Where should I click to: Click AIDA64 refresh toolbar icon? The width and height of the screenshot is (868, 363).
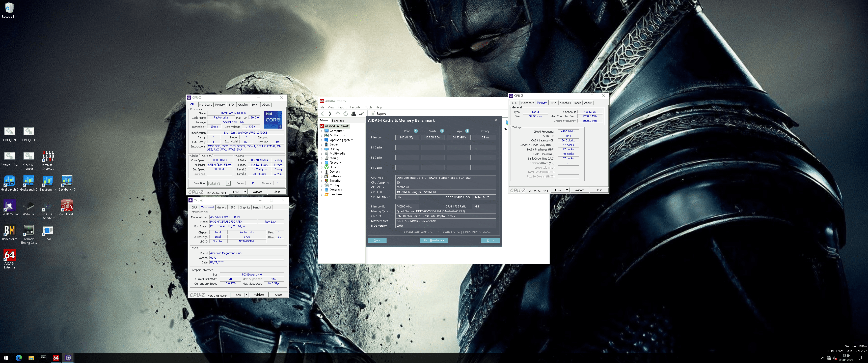pyautogui.click(x=345, y=114)
